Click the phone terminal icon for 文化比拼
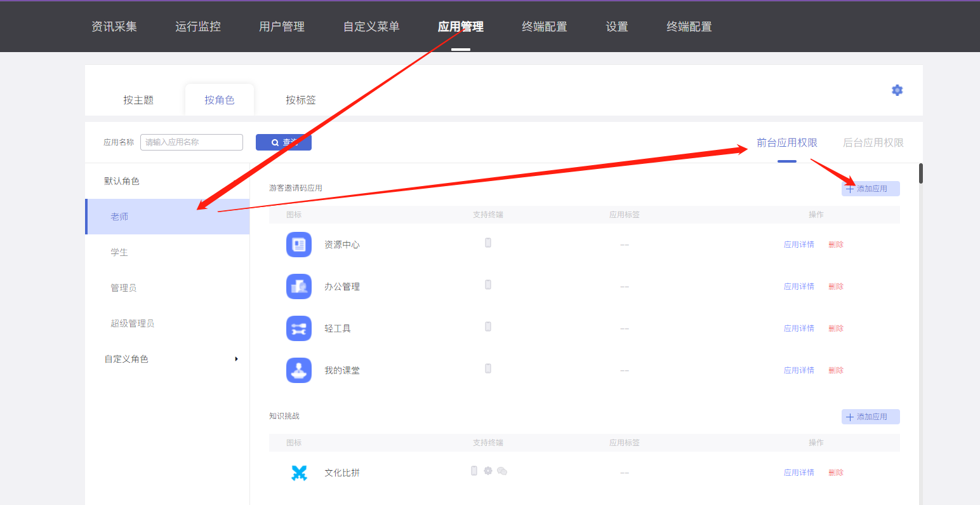Viewport: 980px width, 505px height. pyautogui.click(x=474, y=471)
